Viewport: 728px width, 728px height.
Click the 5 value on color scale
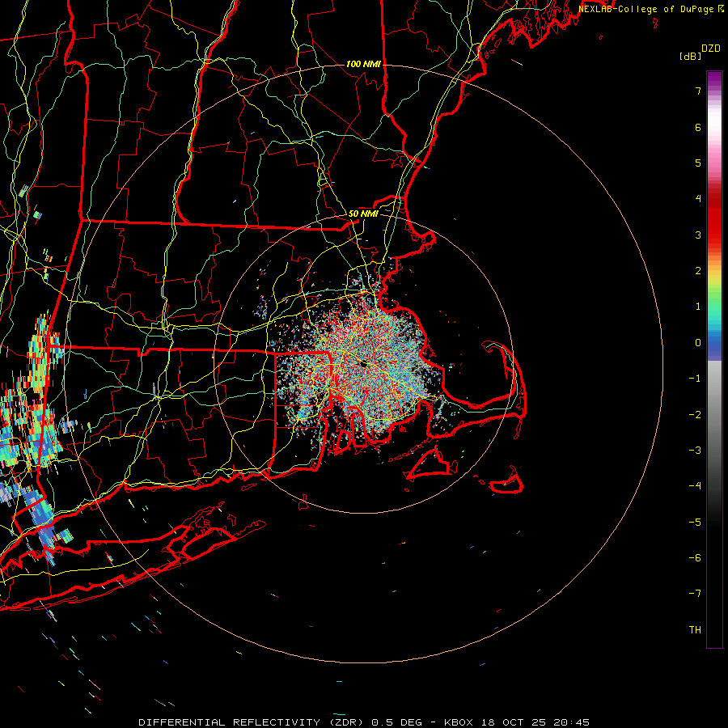(698, 163)
